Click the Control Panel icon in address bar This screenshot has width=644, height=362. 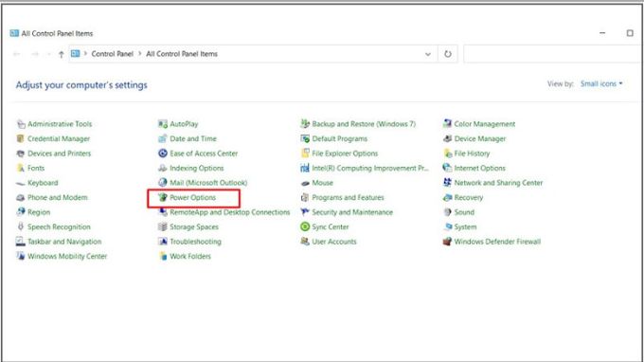(x=75, y=54)
